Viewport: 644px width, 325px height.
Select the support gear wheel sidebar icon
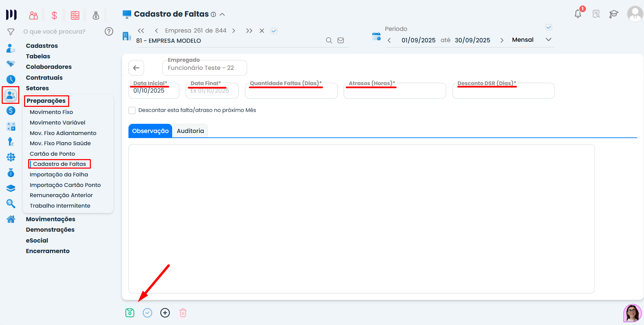coord(11,157)
